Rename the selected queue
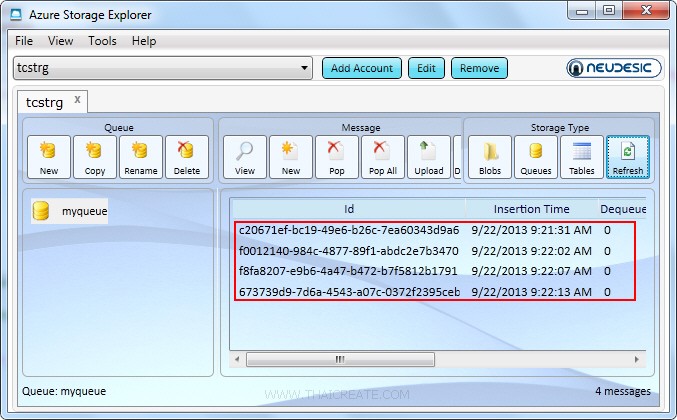The image size is (677, 420). point(141,157)
